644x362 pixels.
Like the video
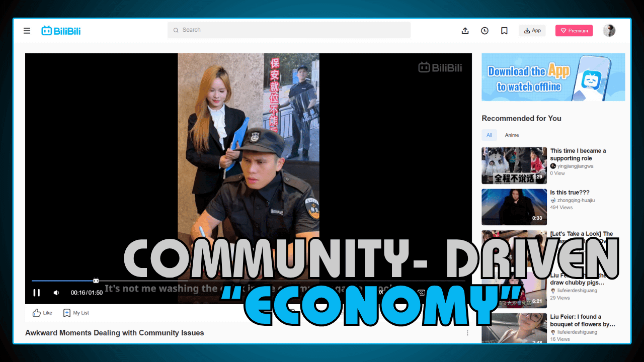point(42,313)
